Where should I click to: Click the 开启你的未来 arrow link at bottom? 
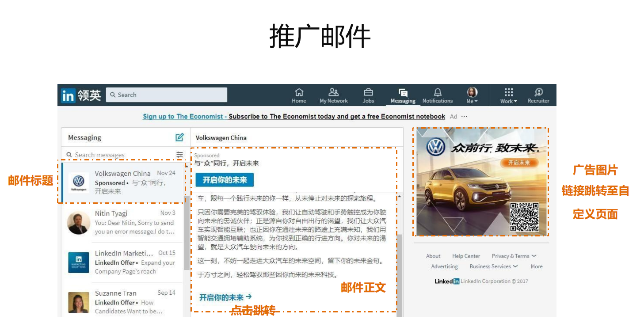pyautogui.click(x=225, y=297)
